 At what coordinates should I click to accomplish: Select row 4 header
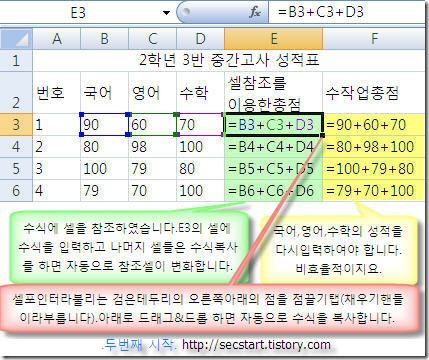[x=16, y=147]
